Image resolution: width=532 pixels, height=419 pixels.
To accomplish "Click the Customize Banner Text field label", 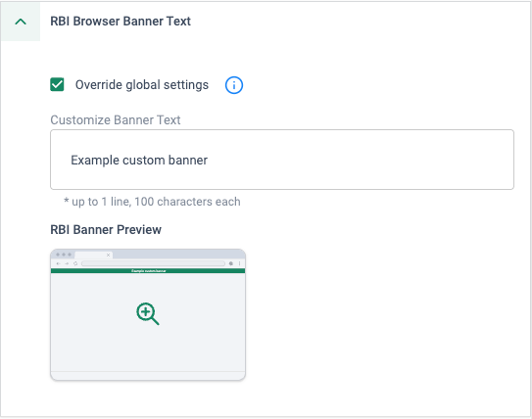I will tap(116, 120).
